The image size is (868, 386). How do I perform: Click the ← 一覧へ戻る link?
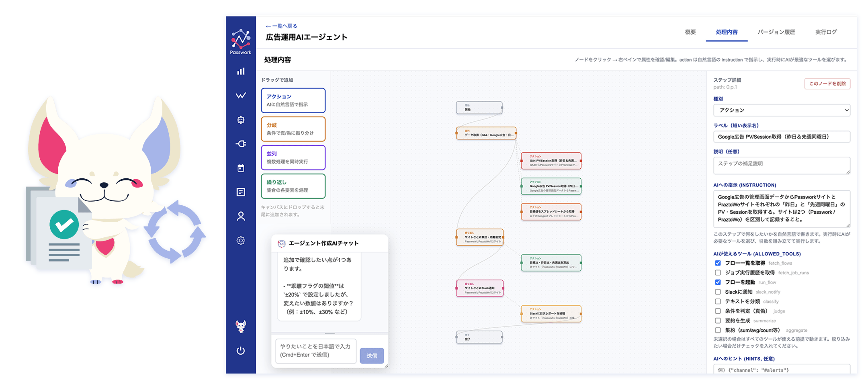point(281,26)
